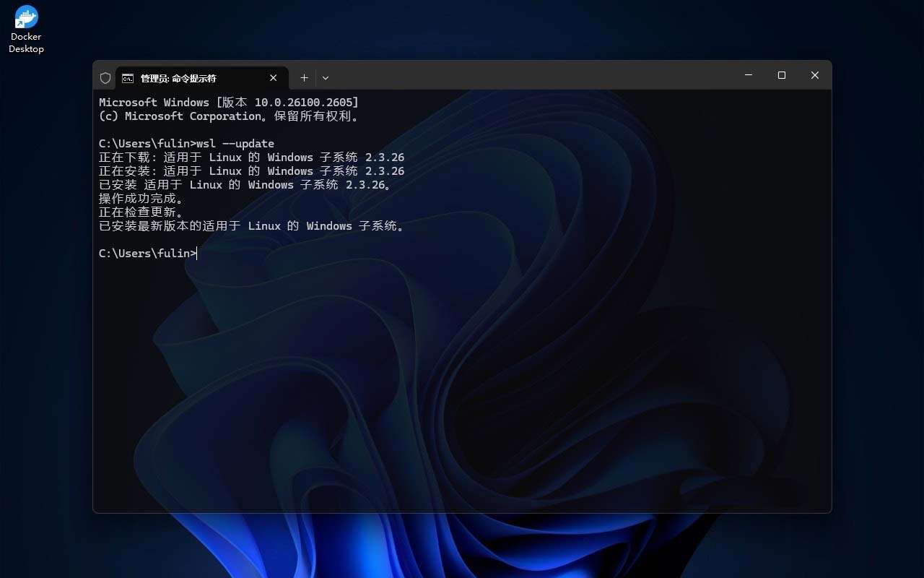Click the line starting with 已安装最新版本

coord(252,226)
